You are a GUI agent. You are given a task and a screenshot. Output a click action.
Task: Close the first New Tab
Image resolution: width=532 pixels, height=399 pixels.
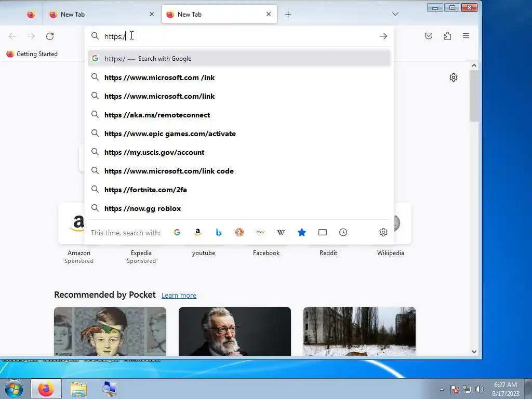152,14
